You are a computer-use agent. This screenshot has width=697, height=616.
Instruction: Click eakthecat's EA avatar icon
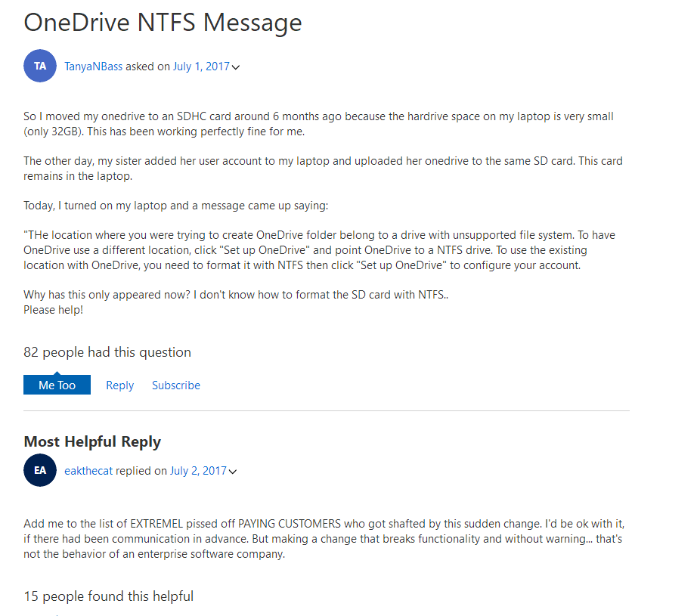[40, 470]
